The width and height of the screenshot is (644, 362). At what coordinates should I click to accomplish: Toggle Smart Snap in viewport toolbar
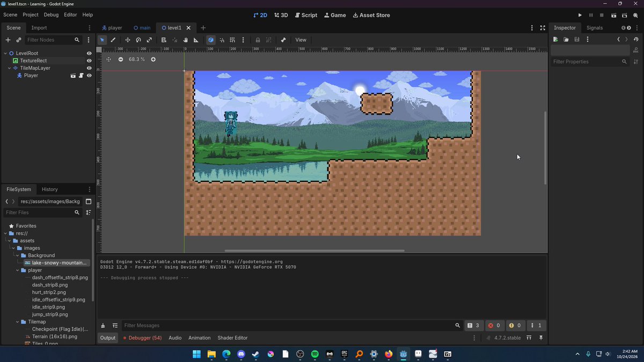tap(222, 40)
